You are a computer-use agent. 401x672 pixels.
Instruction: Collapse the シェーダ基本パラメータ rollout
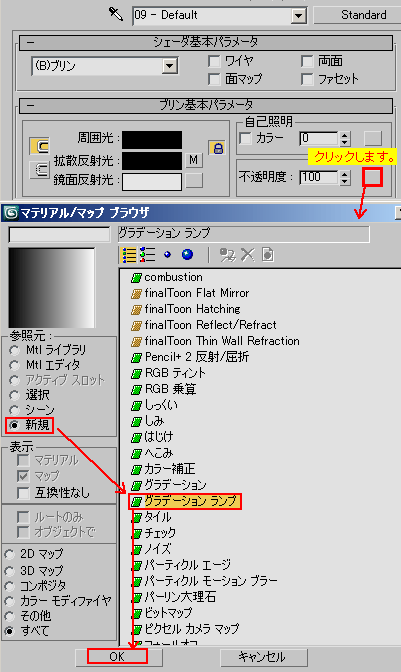[206, 42]
